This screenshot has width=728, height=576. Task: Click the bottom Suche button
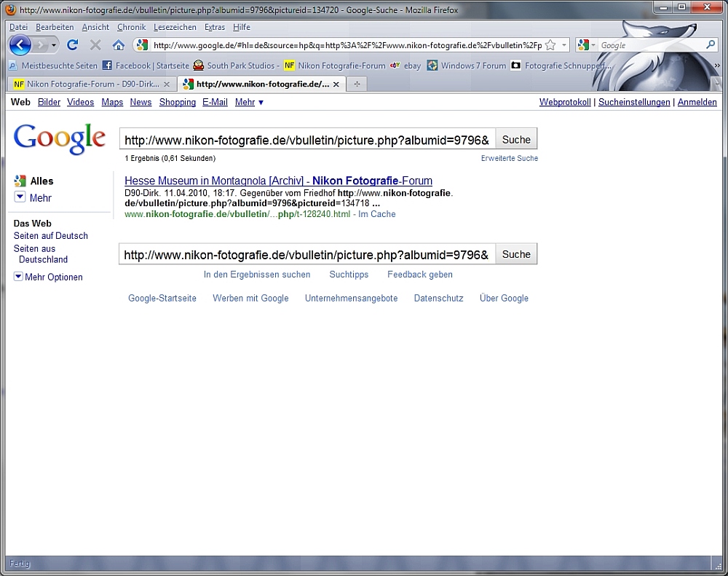coord(516,254)
